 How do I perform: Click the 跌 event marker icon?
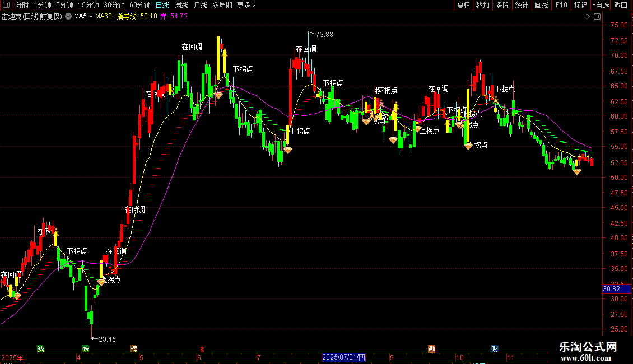(86, 349)
